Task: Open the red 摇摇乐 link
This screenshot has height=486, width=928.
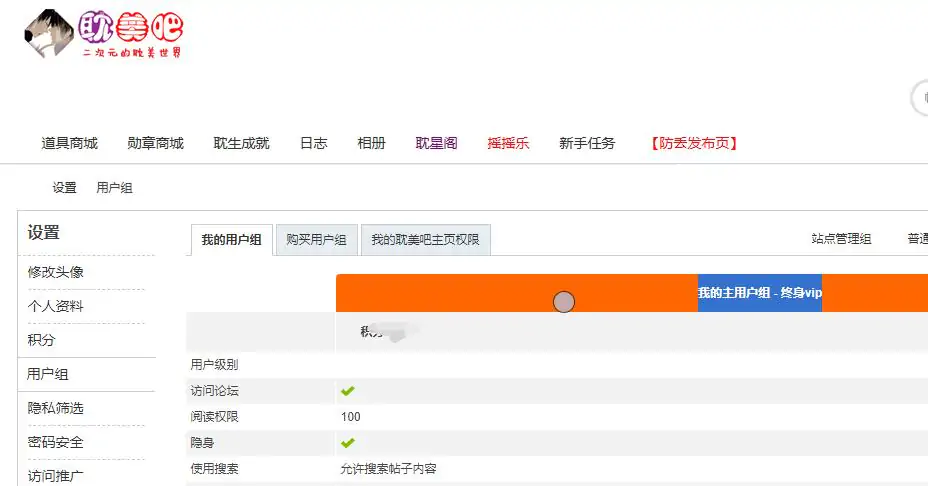Action: [508, 143]
